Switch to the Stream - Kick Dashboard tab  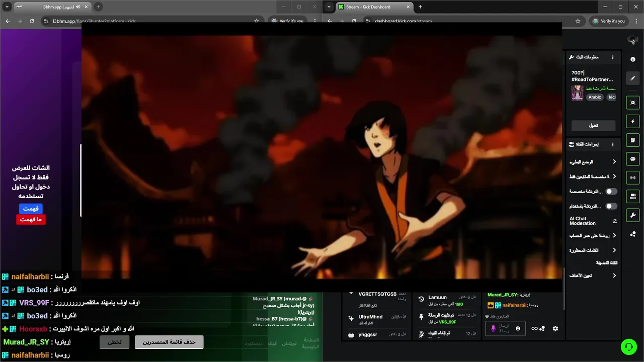375,7
